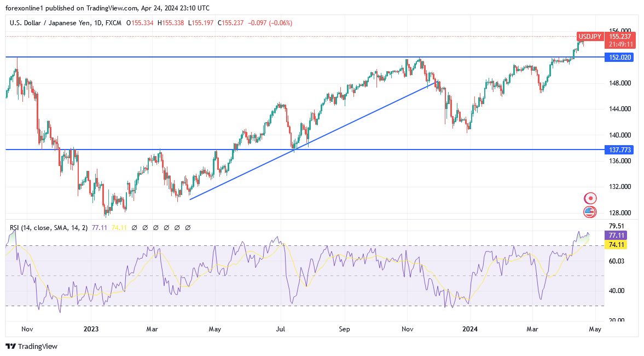Toggle the fourth Ø icon after the RSI readings
This screenshot has height=356, width=644.
pyautogui.click(x=166, y=227)
